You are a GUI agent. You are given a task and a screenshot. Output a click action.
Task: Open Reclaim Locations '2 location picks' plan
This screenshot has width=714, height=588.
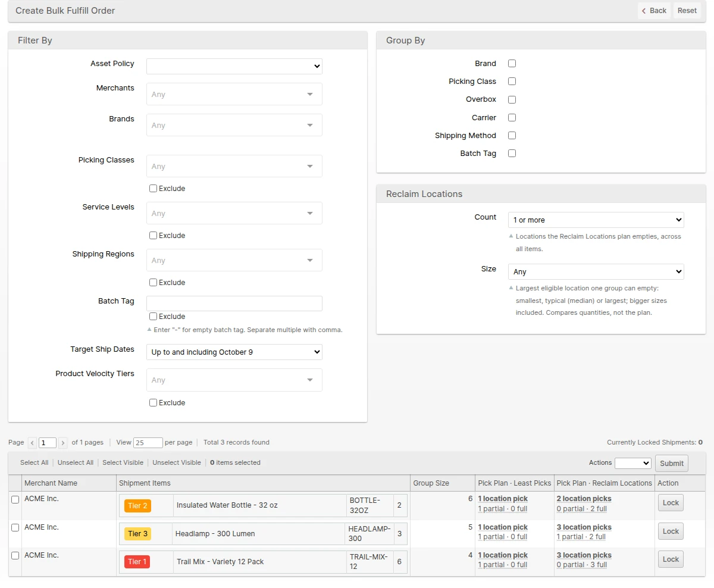584,499
